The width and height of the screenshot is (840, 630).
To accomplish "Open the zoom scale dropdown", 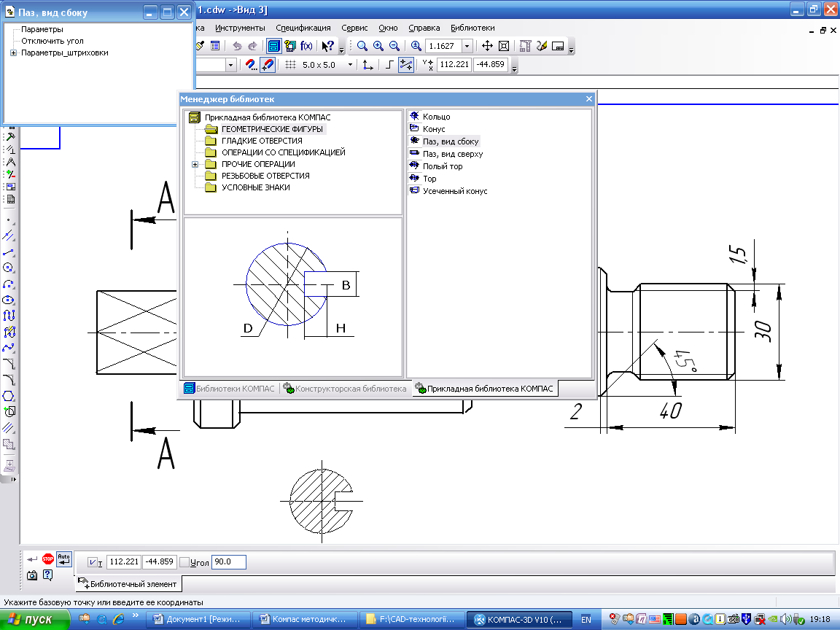I will (x=467, y=46).
